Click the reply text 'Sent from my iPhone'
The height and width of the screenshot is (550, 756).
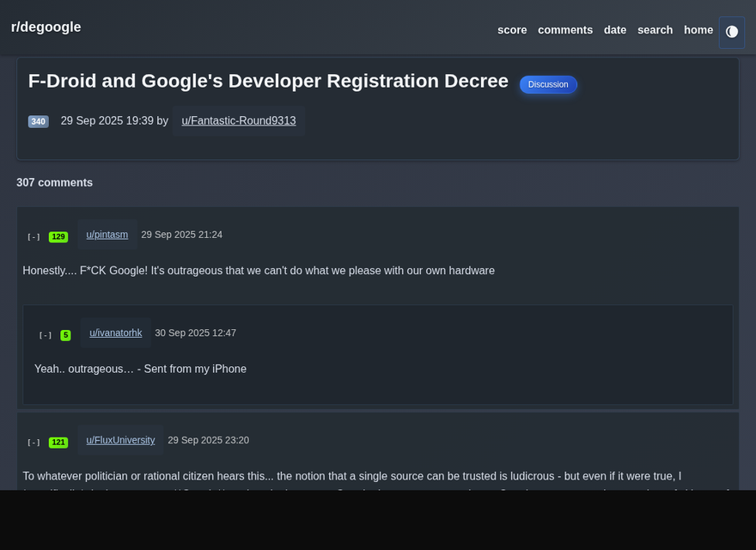tap(195, 369)
